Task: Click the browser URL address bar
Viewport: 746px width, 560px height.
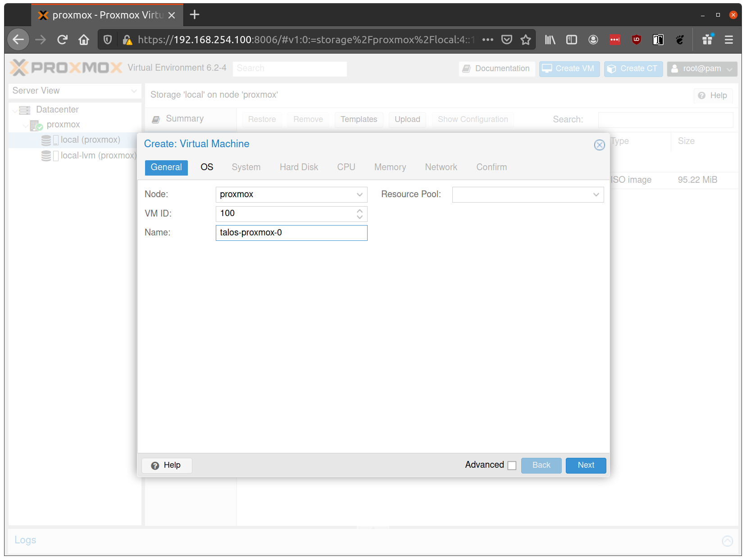Action: pyautogui.click(x=306, y=40)
